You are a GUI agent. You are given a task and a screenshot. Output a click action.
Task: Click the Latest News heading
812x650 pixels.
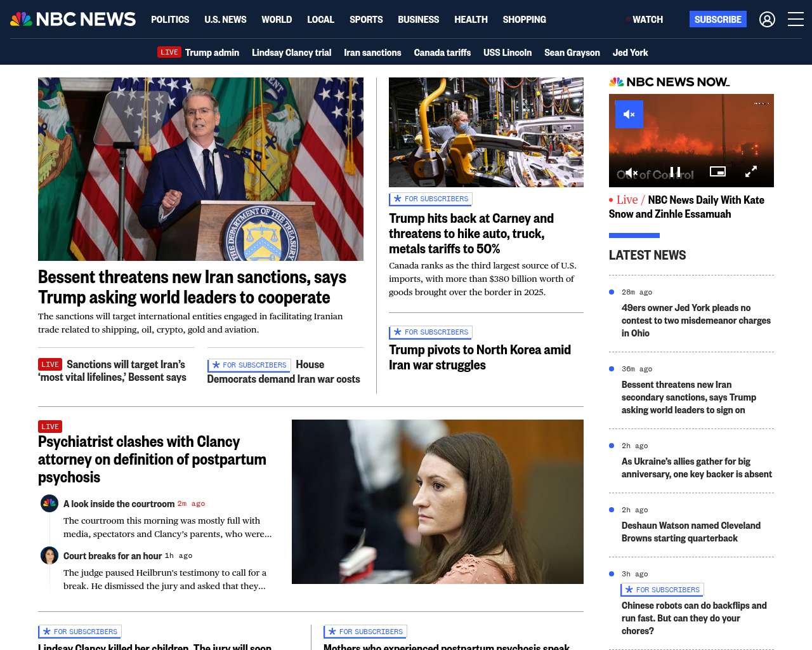(x=647, y=255)
